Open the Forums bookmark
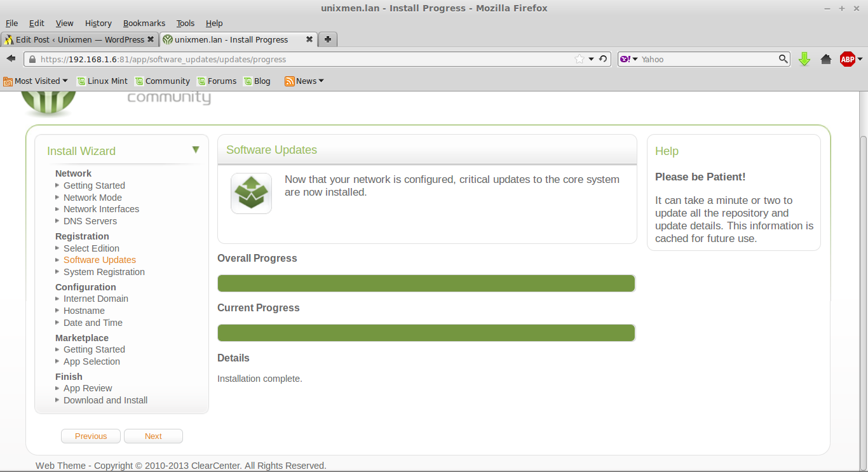 (217, 81)
